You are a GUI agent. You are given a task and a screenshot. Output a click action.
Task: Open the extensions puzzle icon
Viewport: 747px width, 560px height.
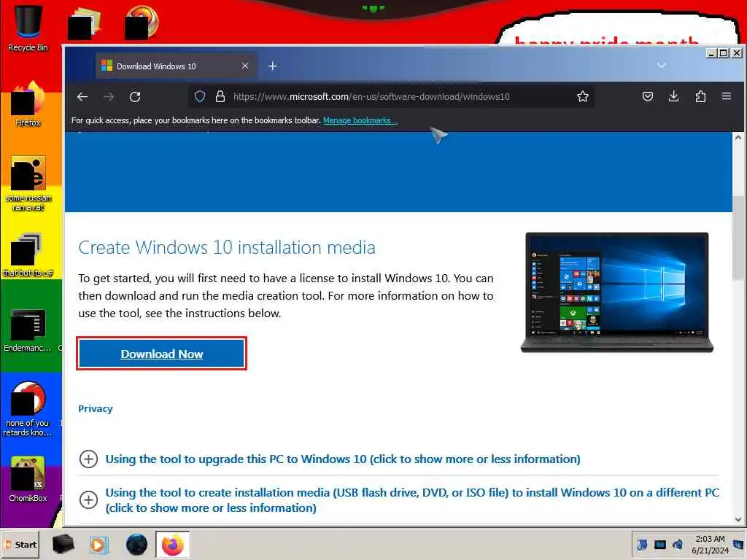700,97
